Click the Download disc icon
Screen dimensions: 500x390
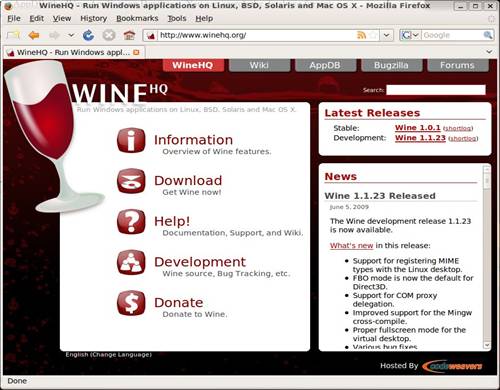[131, 181]
